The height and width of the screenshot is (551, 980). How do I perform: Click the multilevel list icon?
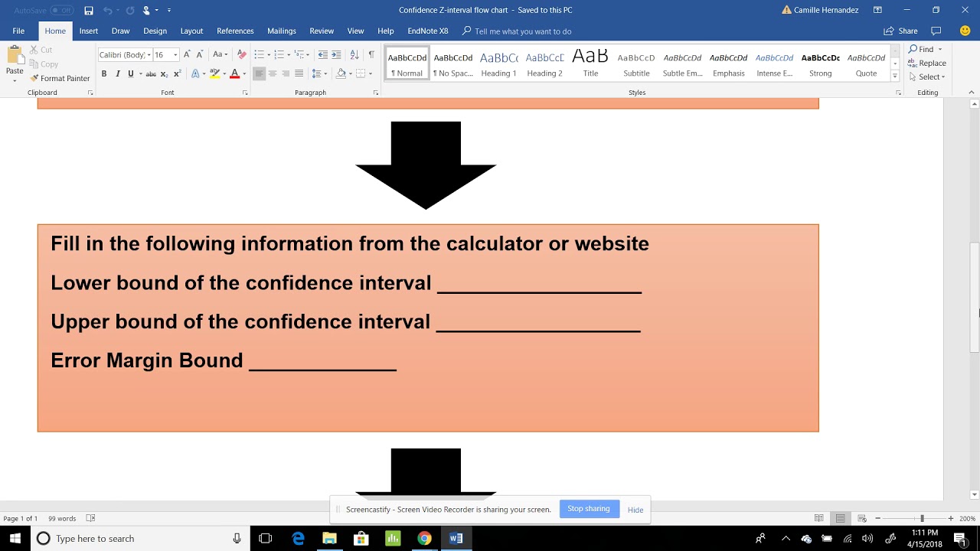pyautogui.click(x=299, y=54)
